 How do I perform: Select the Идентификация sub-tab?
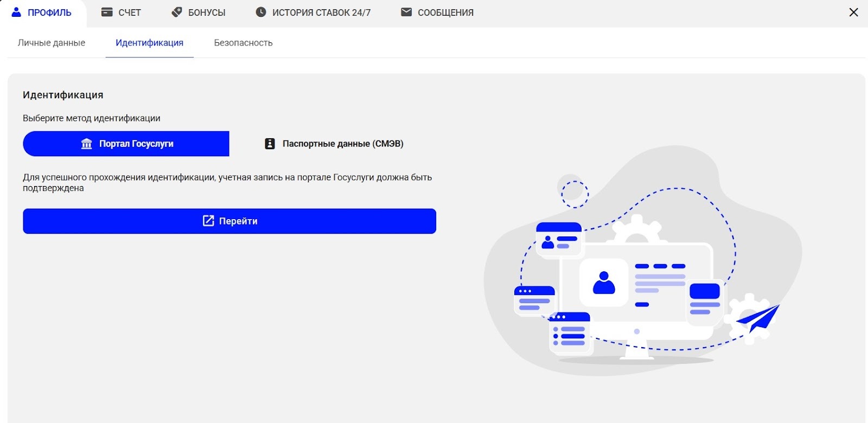click(150, 43)
